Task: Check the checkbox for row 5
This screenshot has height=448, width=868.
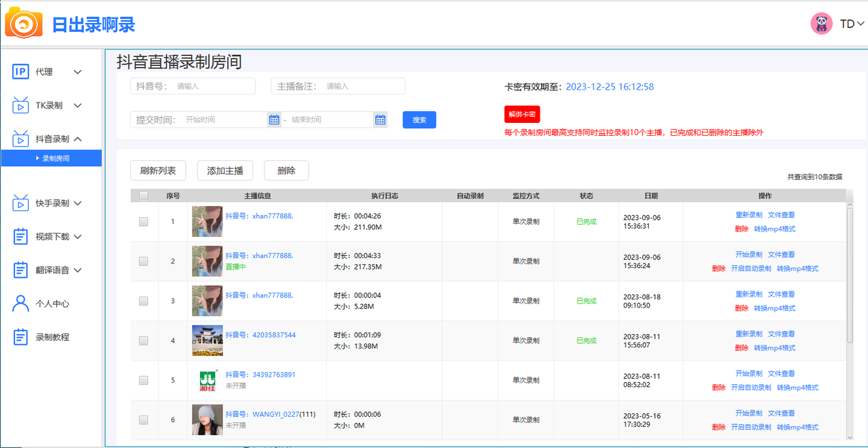Action: [143, 380]
